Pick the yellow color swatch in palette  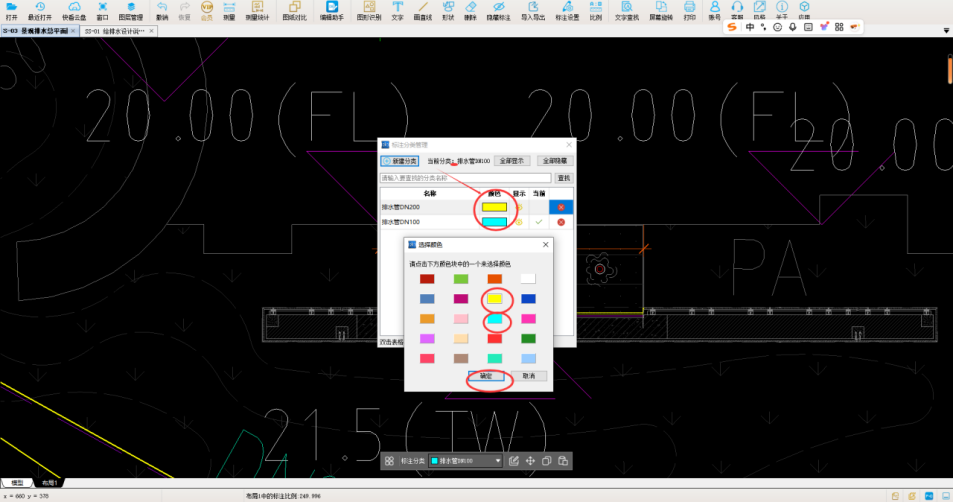pyautogui.click(x=494, y=299)
